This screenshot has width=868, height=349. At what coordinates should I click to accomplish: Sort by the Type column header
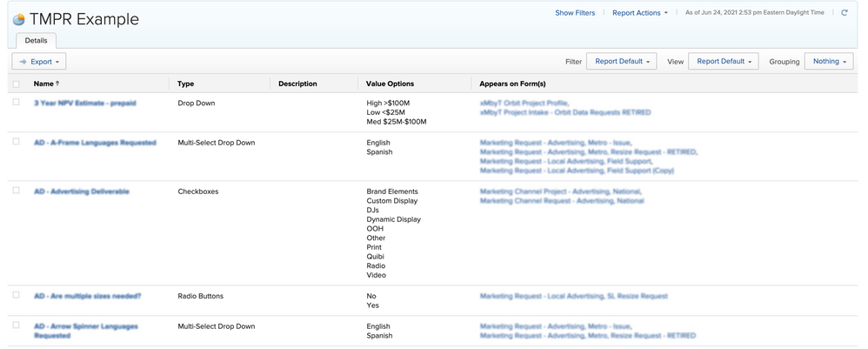click(185, 84)
